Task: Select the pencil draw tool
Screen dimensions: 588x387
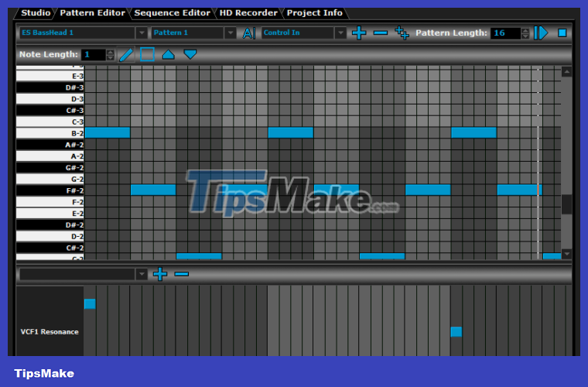Action: [x=126, y=55]
